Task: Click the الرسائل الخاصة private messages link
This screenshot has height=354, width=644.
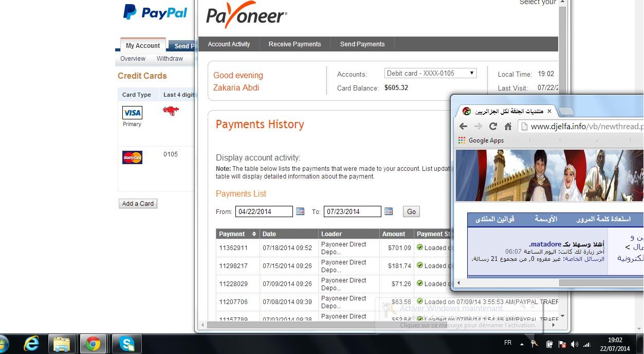Action: [584, 259]
